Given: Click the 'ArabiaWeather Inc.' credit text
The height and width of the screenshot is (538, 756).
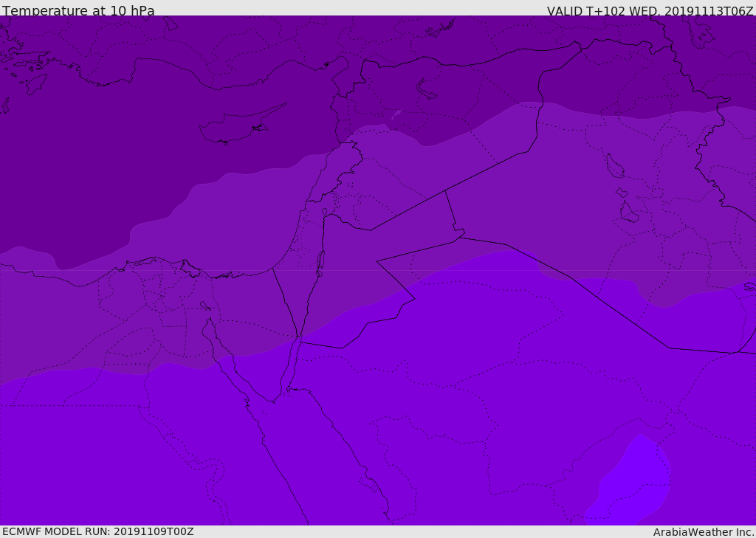Looking at the screenshot, I should pos(703,532).
